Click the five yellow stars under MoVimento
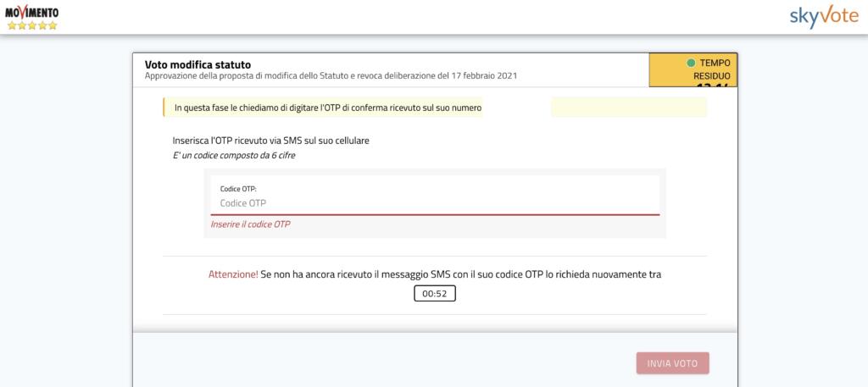Image resolution: width=868 pixels, height=387 pixels. pos(31,25)
